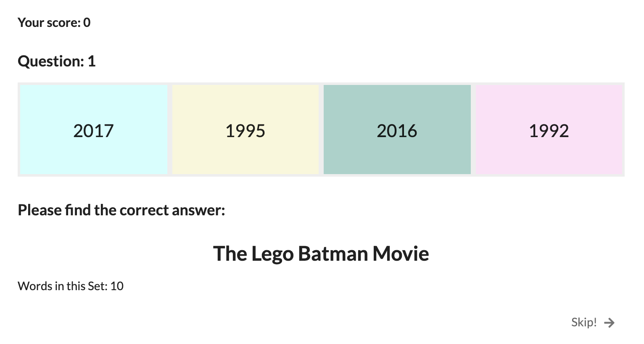Click the Question: 1 heading

[57, 61]
